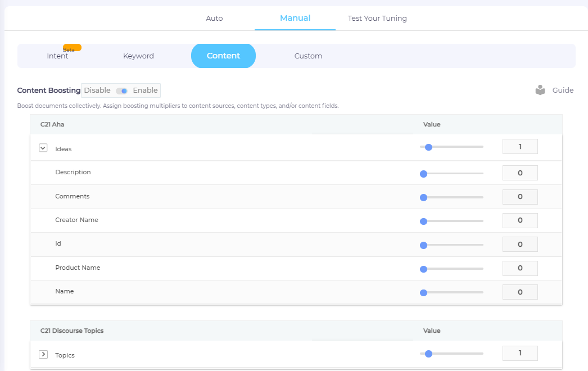This screenshot has height=371, width=588.
Task: Open the Intent beta tuning section
Action: click(x=57, y=56)
